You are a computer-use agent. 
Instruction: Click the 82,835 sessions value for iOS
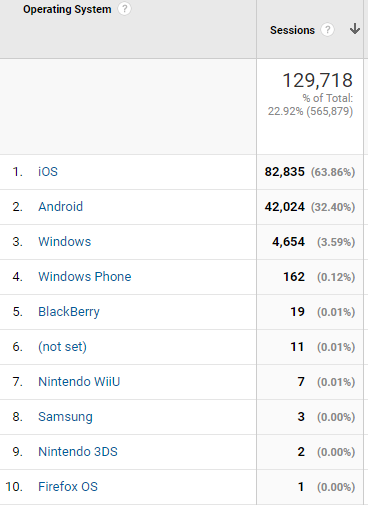[x=285, y=172]
